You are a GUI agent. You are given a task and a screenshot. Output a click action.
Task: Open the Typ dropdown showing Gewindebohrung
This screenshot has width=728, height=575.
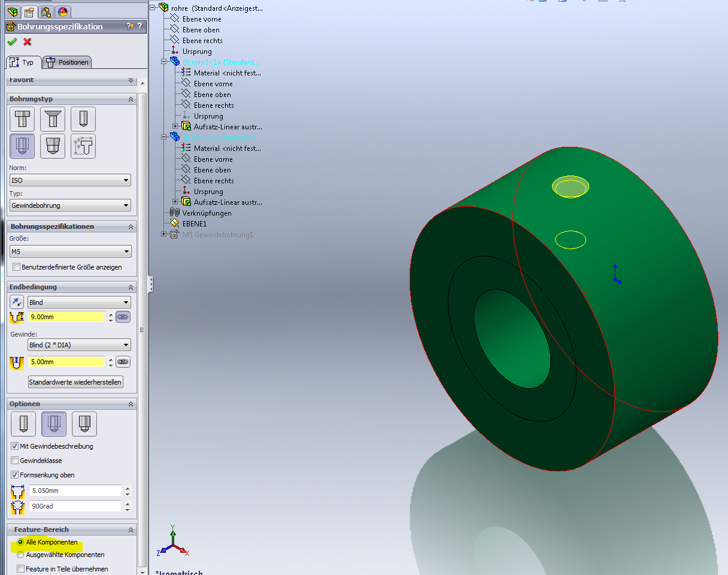(x=71, y=205)
